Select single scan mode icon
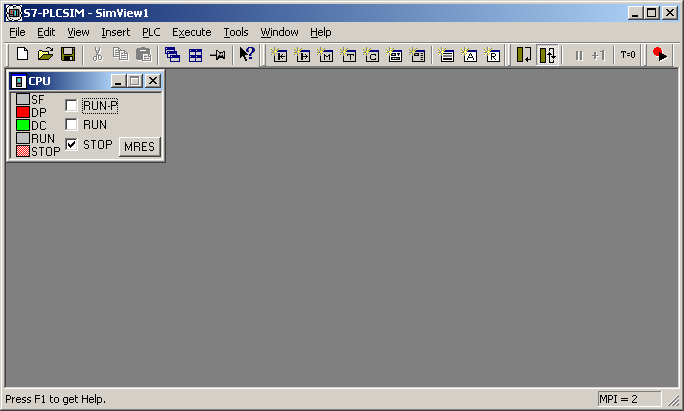Screen dimensions: 684x411 [x=524, y=55]
